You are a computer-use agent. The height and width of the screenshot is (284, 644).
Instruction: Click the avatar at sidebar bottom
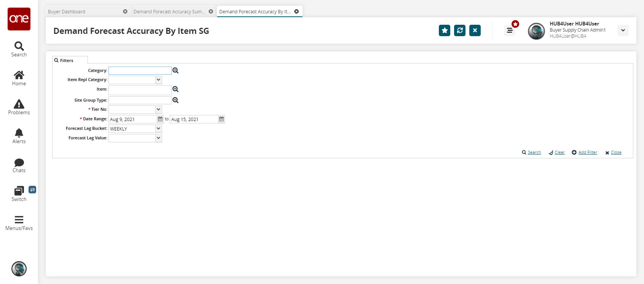click(x=19, y=269)
